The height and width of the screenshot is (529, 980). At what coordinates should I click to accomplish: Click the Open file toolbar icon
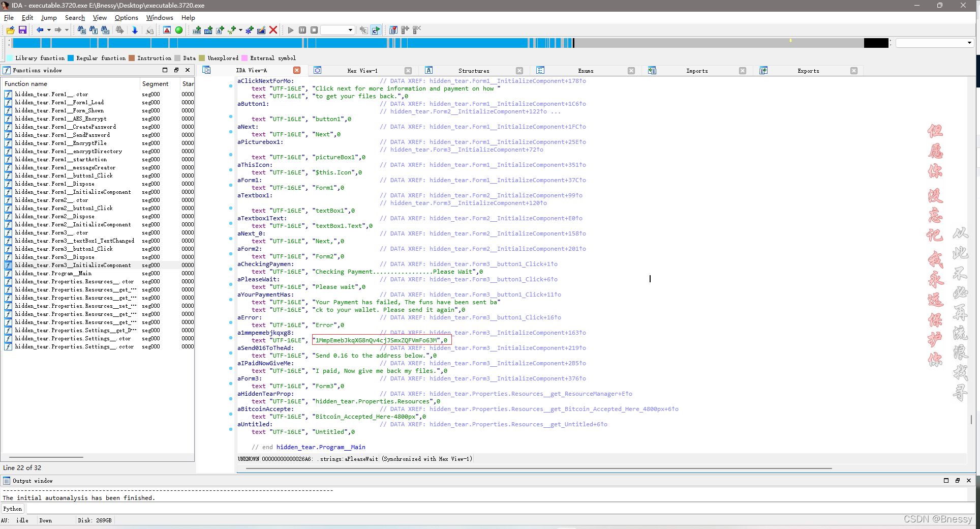[10, 30]
